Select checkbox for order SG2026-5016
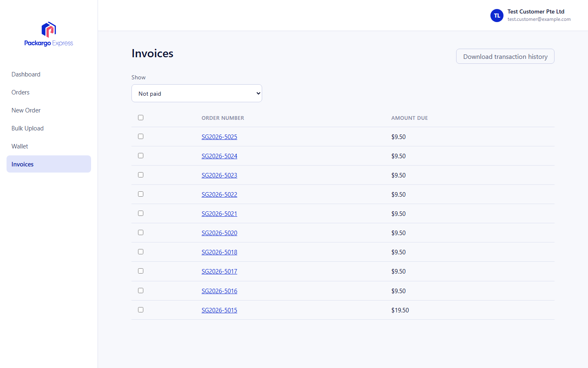The width and height of the screenshot is (588, 368). coord(140,290)
